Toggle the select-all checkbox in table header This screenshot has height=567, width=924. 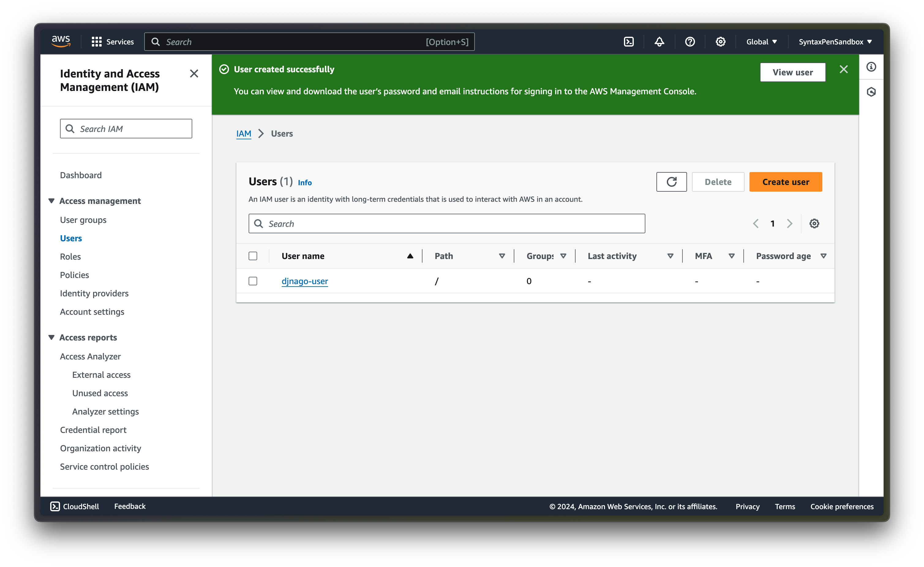[x=253, y=256]
